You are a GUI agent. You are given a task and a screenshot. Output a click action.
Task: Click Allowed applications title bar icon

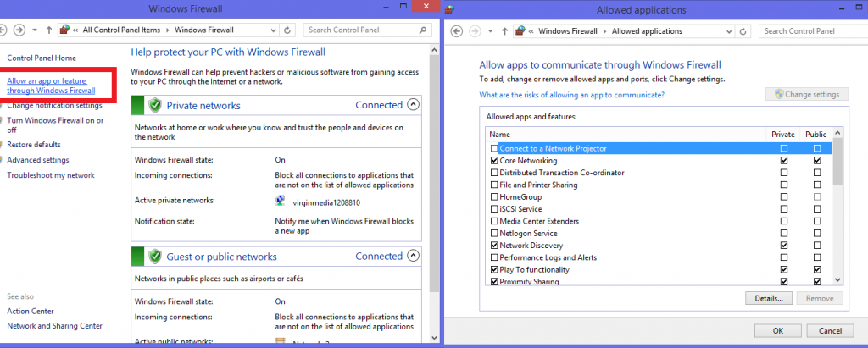pos(450,8)
